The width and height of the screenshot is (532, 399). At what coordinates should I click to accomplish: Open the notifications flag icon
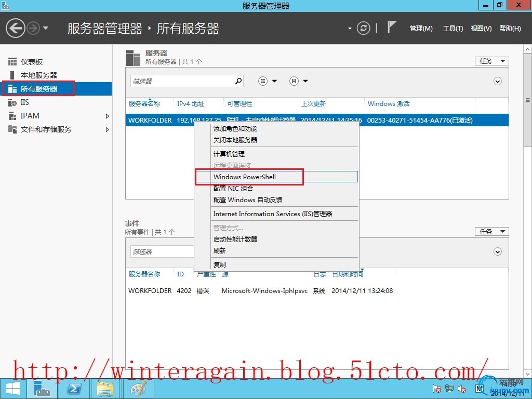pos(391,27)
